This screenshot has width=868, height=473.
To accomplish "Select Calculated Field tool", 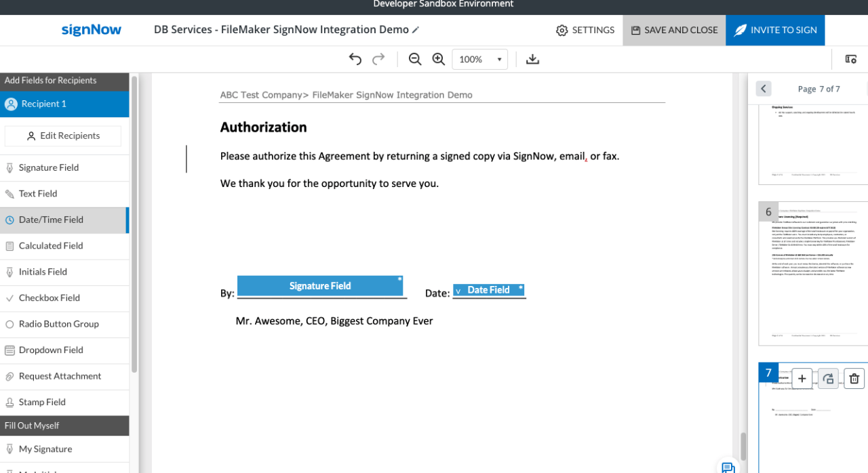I will tap(64, 246).
